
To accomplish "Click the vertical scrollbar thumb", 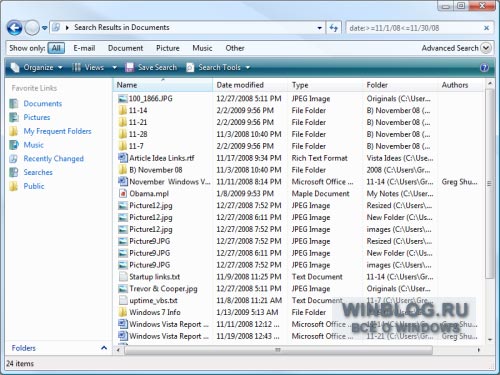I will [489, 183].
